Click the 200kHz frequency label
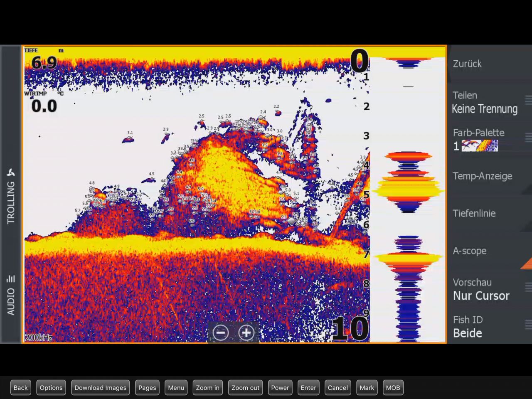The width and height of the screenshot is (532, 399). pos(39,337)
